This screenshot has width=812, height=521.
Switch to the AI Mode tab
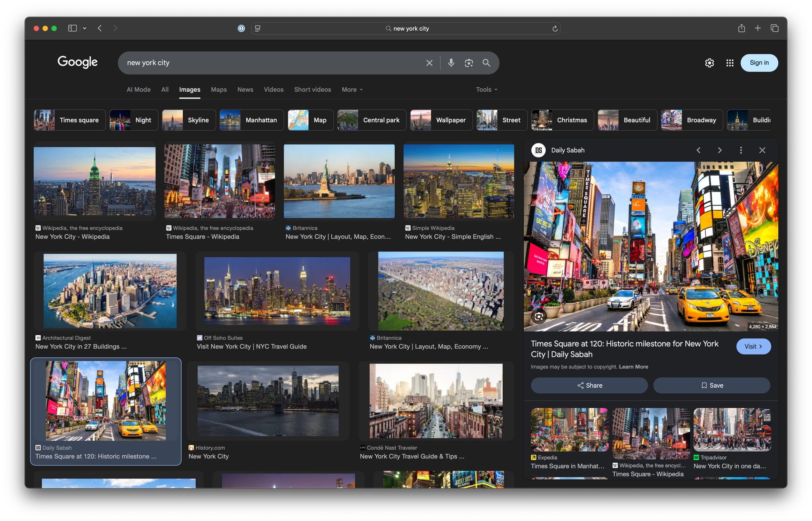(x=138, y=90)
